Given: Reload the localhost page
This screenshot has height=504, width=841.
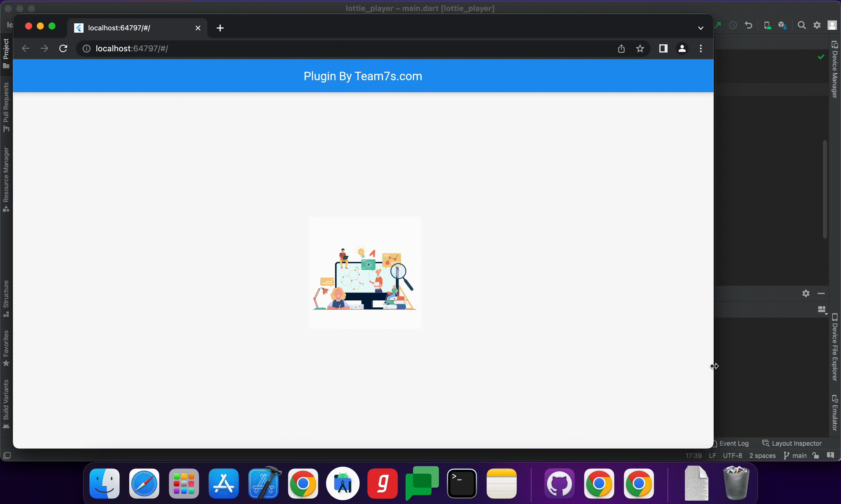Looking at the screenshot, I should click(63, 49).
